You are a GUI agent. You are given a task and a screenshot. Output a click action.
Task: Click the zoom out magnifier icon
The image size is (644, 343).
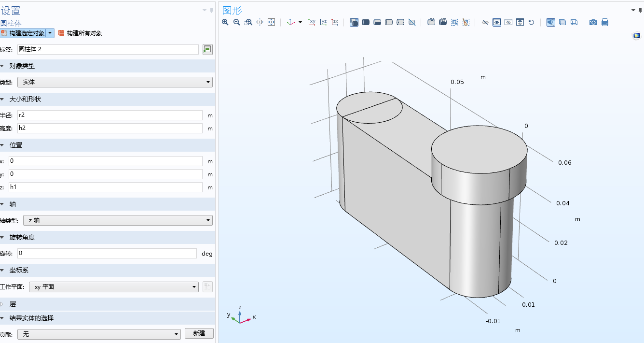pyautogui.click(x=237, y=22)
